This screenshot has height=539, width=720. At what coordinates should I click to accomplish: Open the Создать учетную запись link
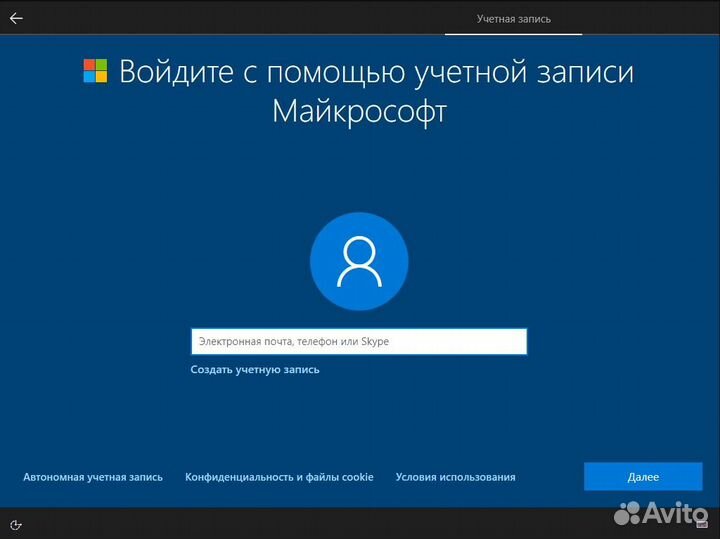tap(255, 370)
